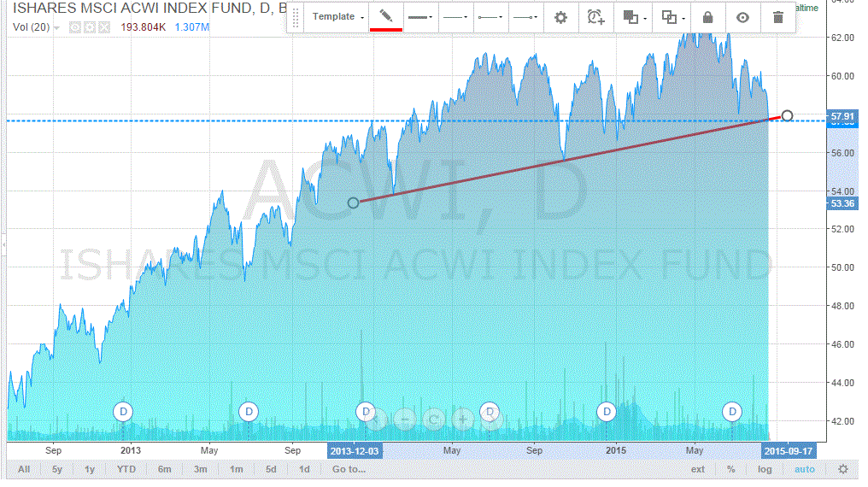The height and width of the screenshot is (487, 868).
Task: Open the Go to... date dialog
Action: coord(349,469)
